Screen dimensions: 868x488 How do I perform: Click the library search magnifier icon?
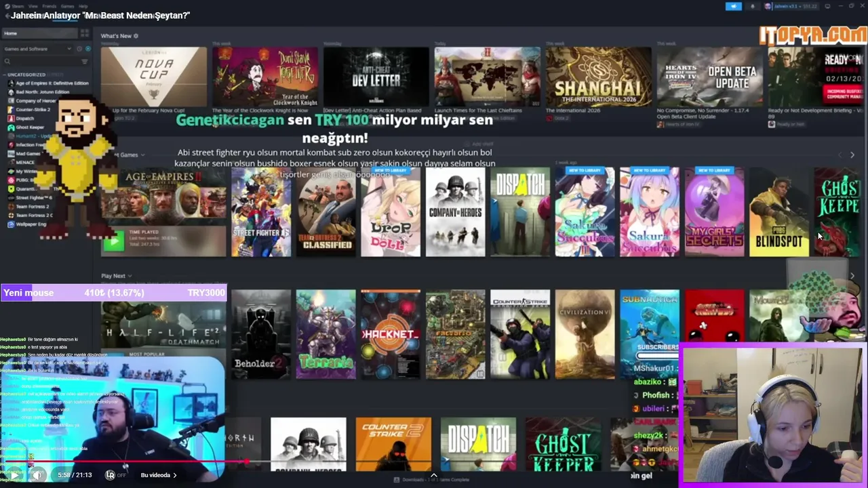click(x=7, y=62)
